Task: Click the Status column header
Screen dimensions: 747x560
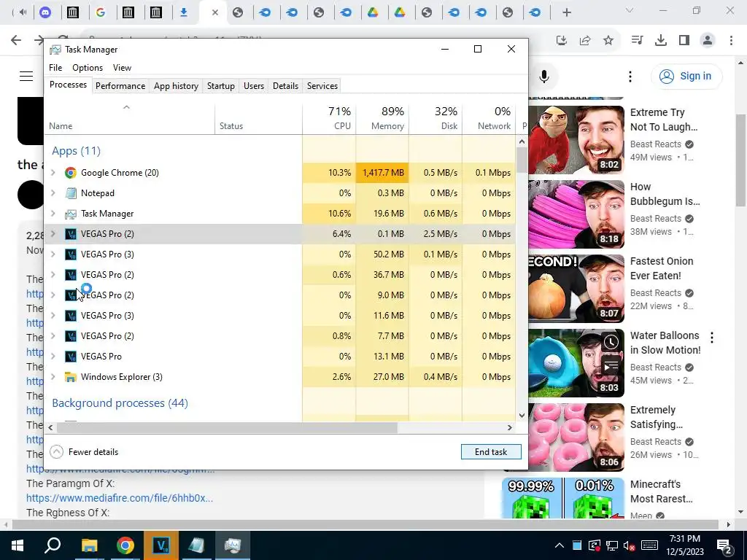Action: 258,118
